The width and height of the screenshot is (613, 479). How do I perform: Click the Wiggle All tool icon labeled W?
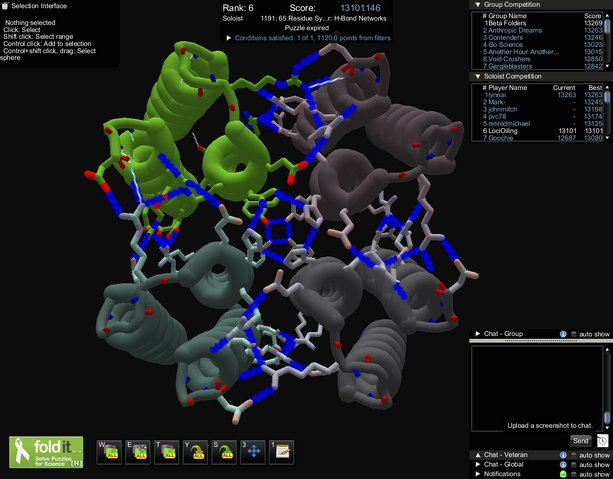click(109, 452)
